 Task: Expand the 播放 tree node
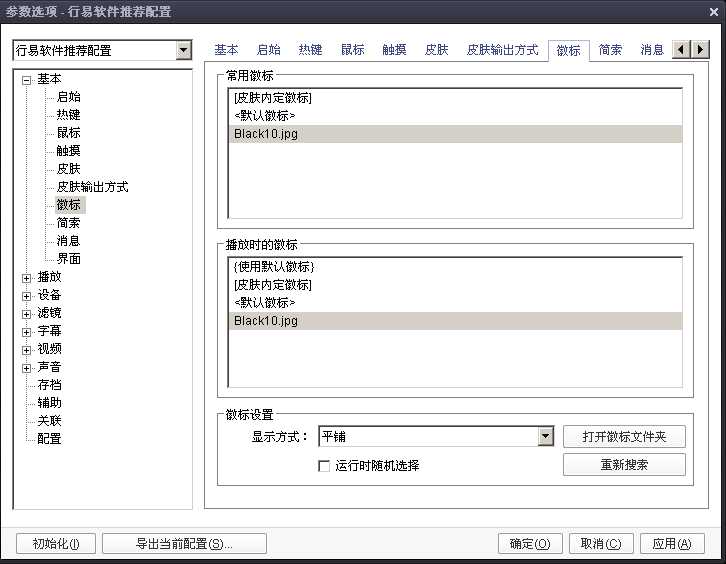pos(26,278)
